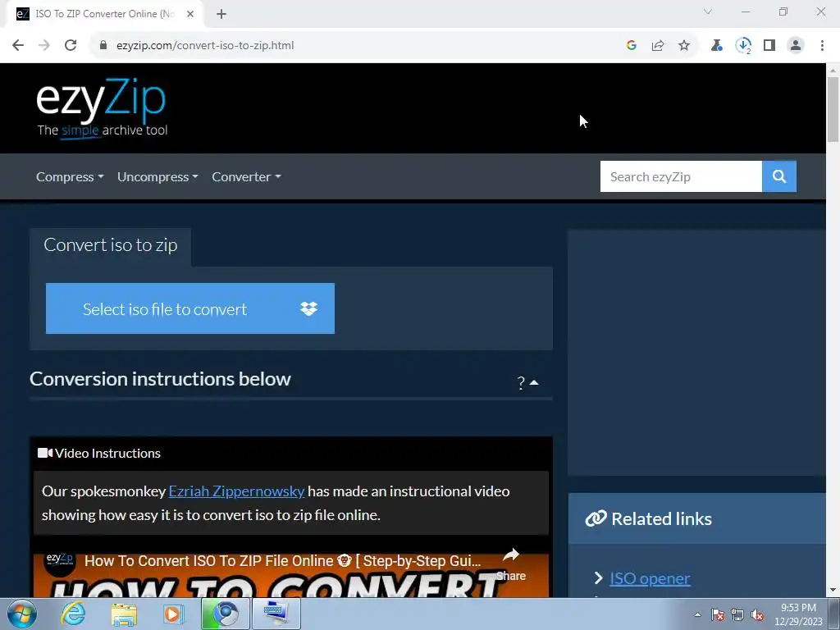Click the muted volume tray icon

click(x=757, y=614)
